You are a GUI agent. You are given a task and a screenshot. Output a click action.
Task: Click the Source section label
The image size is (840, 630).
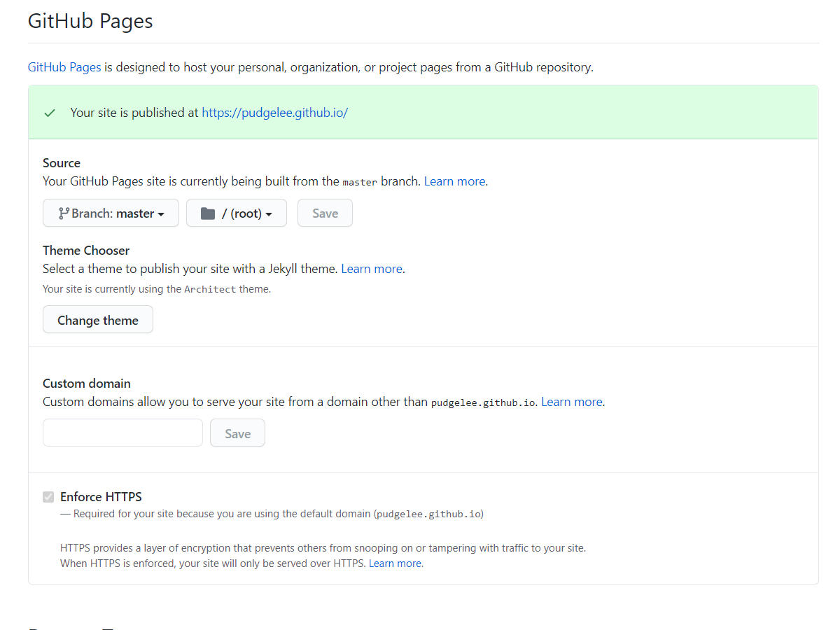click(62, 163)
